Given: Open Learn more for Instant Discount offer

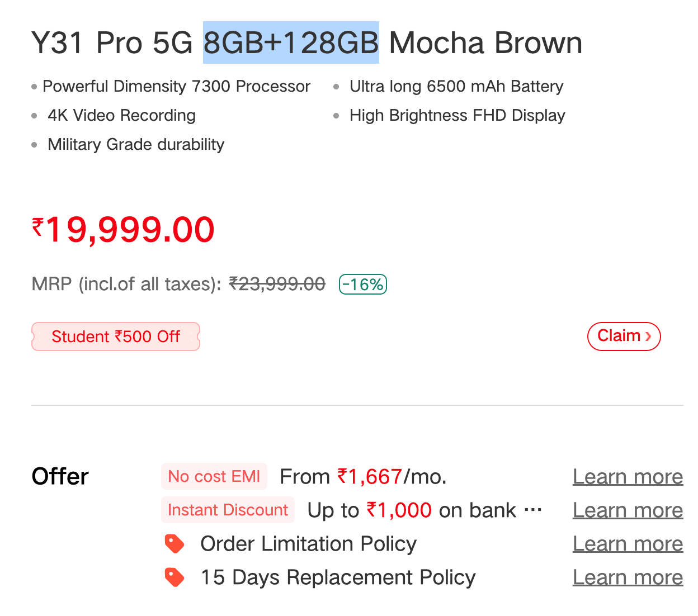Looking at the screenshot, I should click(628, 510).
